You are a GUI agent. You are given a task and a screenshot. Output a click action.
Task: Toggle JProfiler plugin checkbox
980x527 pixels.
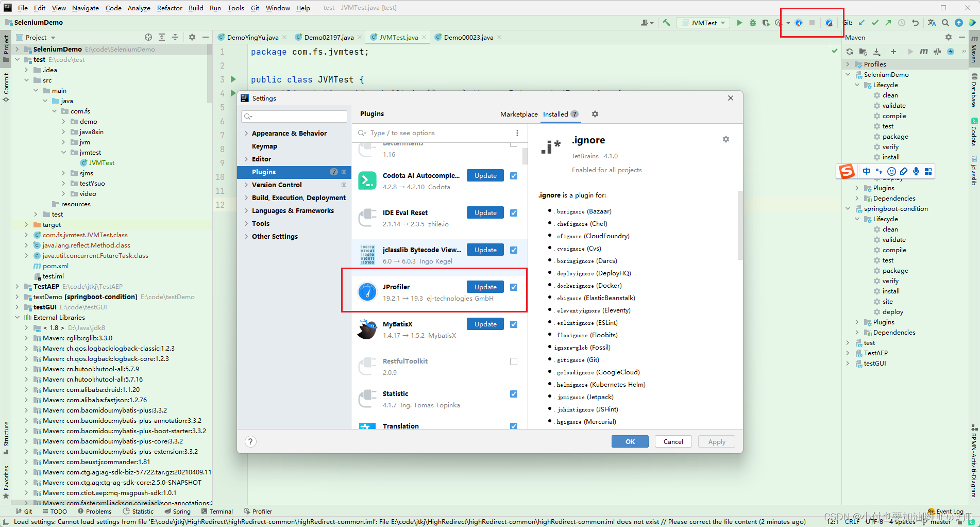click(514, 287)
